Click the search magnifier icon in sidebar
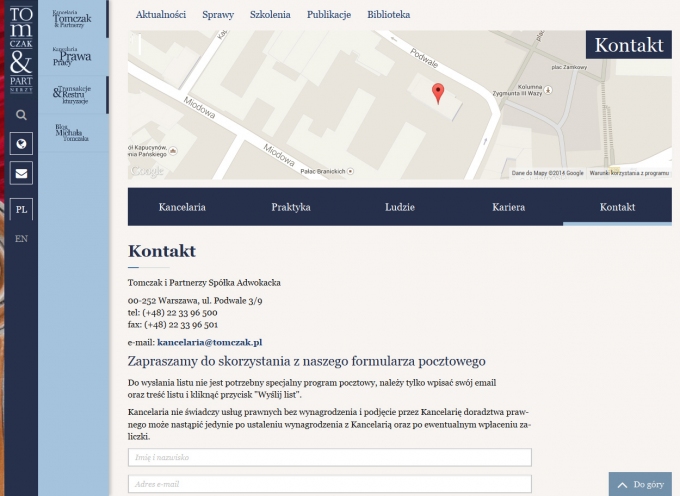The height and width of the screenshot is (496, 680). 21,115
